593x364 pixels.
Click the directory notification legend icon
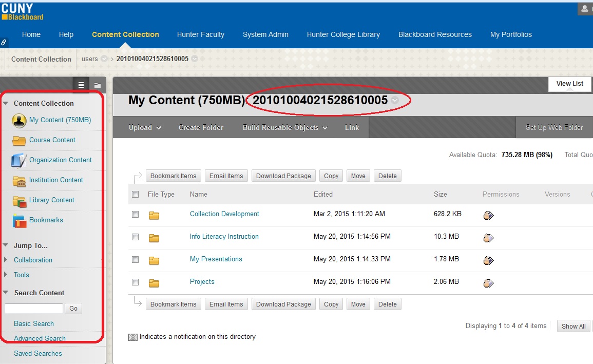133,337
